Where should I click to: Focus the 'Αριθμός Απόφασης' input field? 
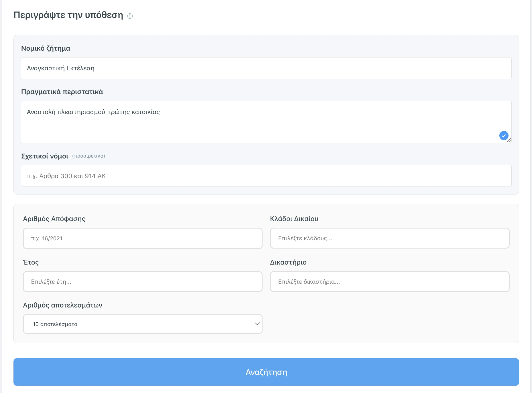point(143,238)
